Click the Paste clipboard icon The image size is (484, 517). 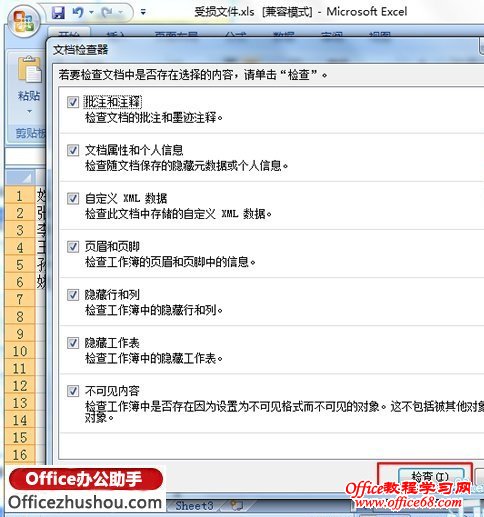coord(29,69)
